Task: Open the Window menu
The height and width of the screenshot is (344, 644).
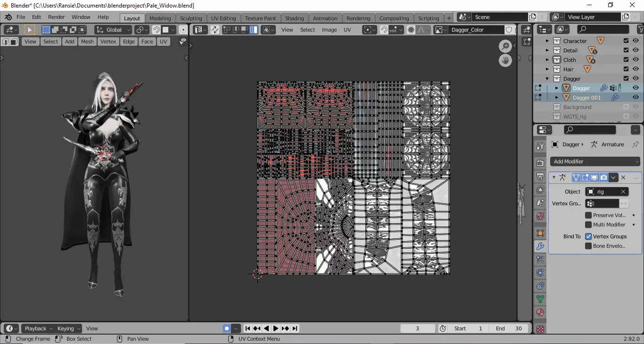Action: pos(81,17)
